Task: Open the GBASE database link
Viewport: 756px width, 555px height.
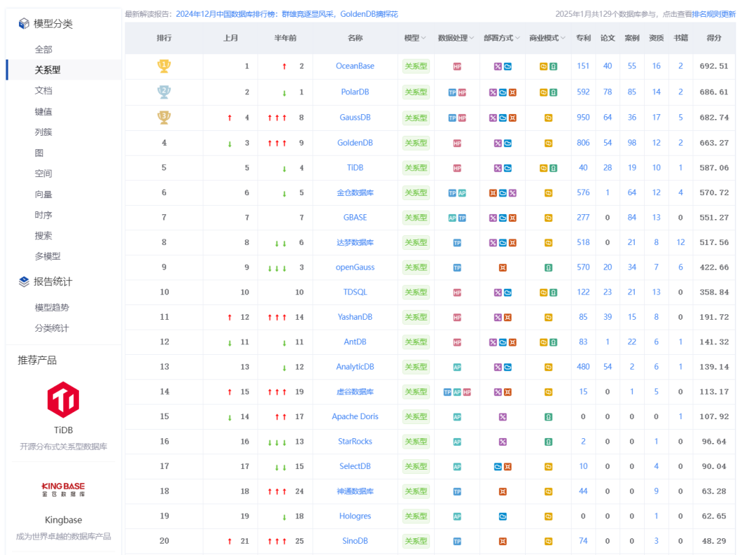Action: click(355, 218)
